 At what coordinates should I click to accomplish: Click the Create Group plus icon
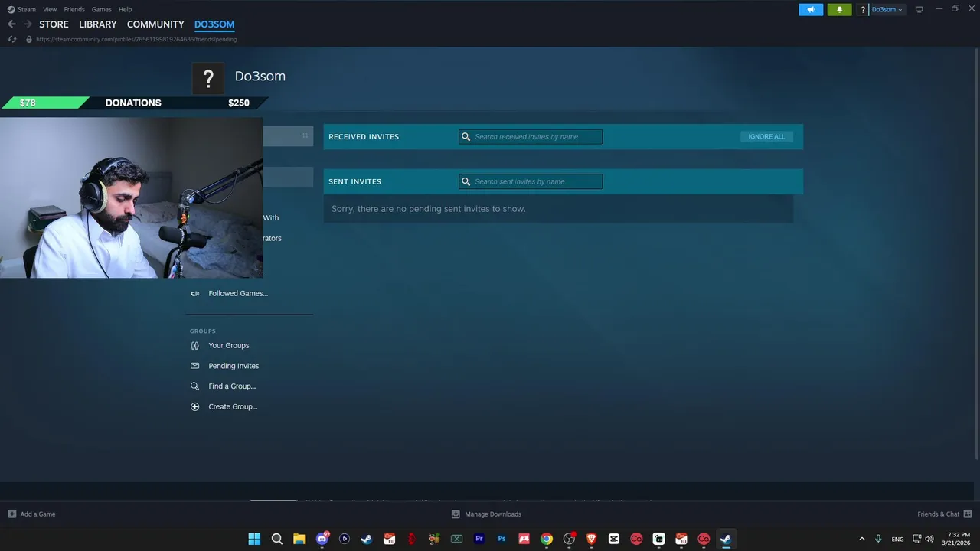click(194, 406)
